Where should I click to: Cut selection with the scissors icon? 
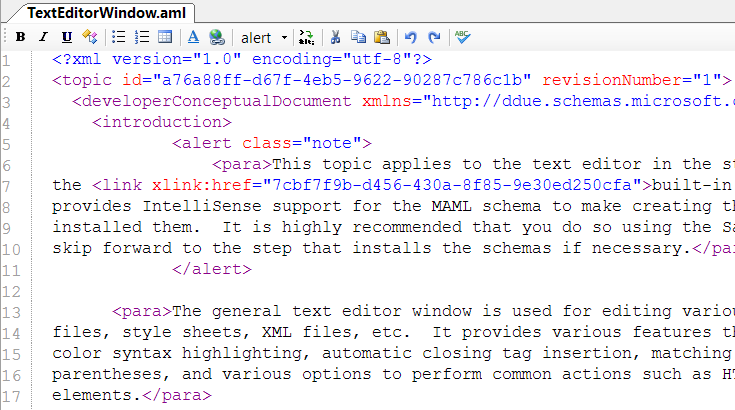pyautogui.click(x=335, y=37)
